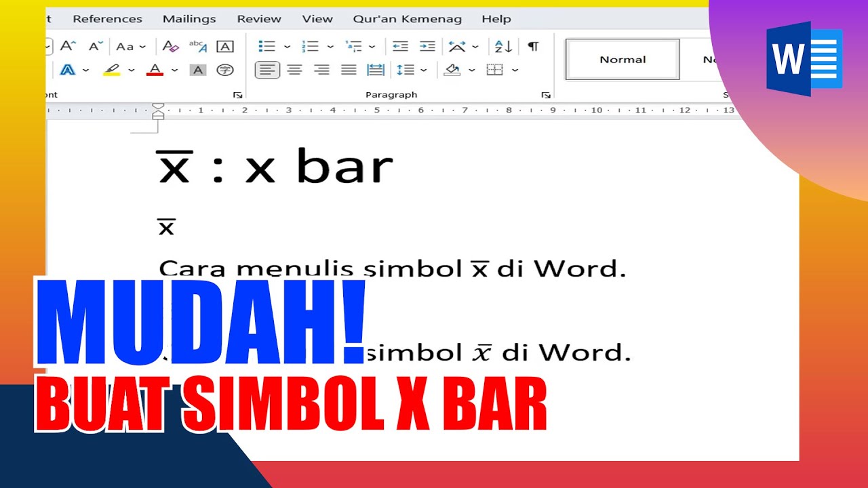Viewport: 868px width, 488px height.
Task: Click the 'Cara menulis simbol' sentence
Action: [x=392, y=269]
